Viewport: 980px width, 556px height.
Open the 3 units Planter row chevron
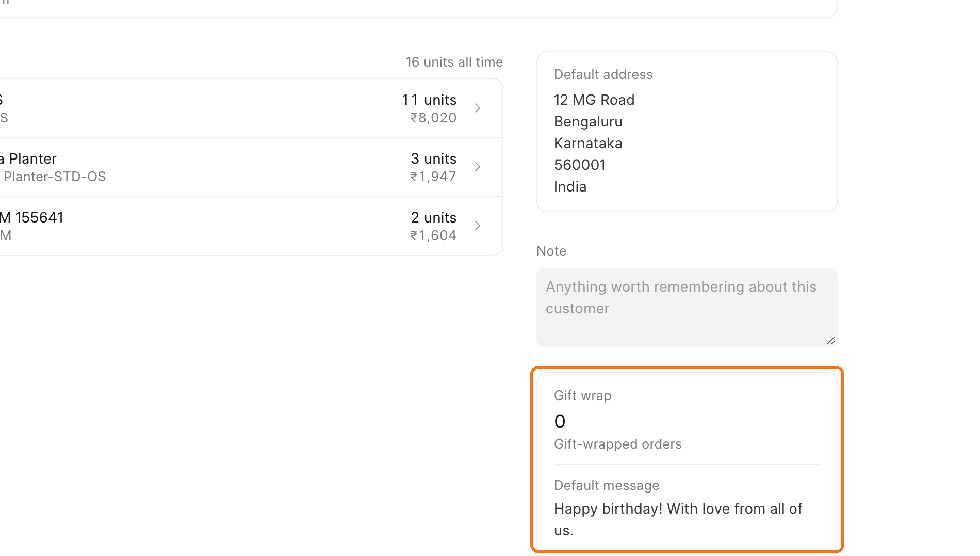pos(478,167)
